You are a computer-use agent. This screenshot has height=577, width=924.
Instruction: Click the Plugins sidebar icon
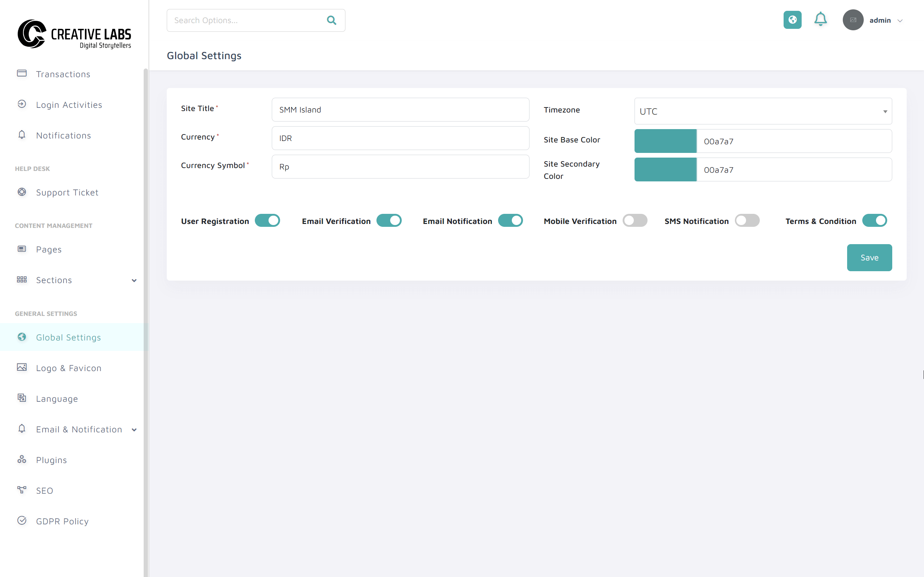point(22,459)
